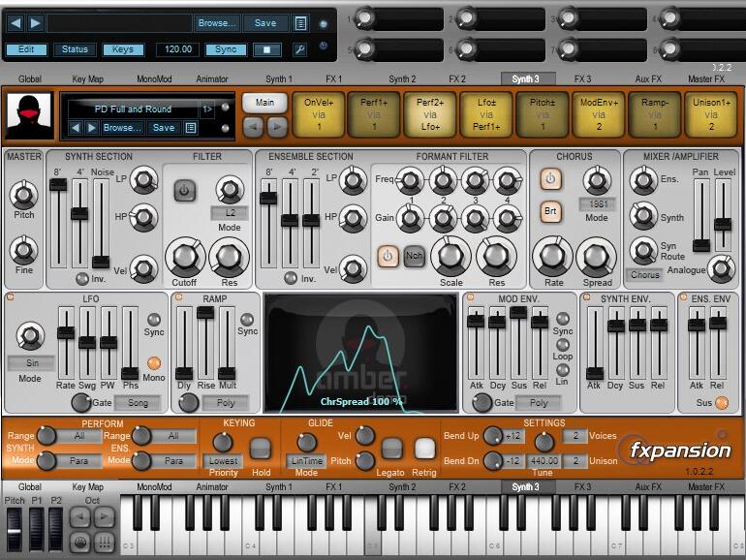The width and height of the screenshot is (746, 560).
Task: Click the Filter Cutoff knob
Action: pyautogui.click(x=185, y=257)
